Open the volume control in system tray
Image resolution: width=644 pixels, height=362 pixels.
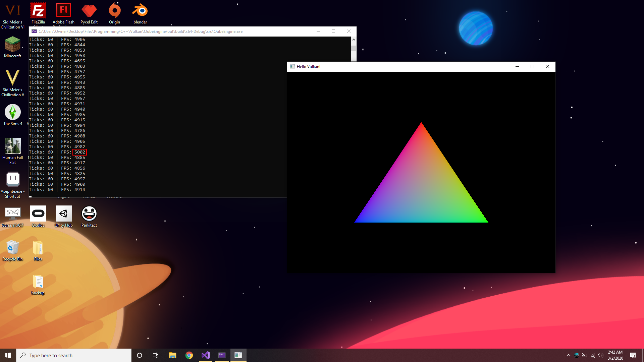[x=600, y=355]
